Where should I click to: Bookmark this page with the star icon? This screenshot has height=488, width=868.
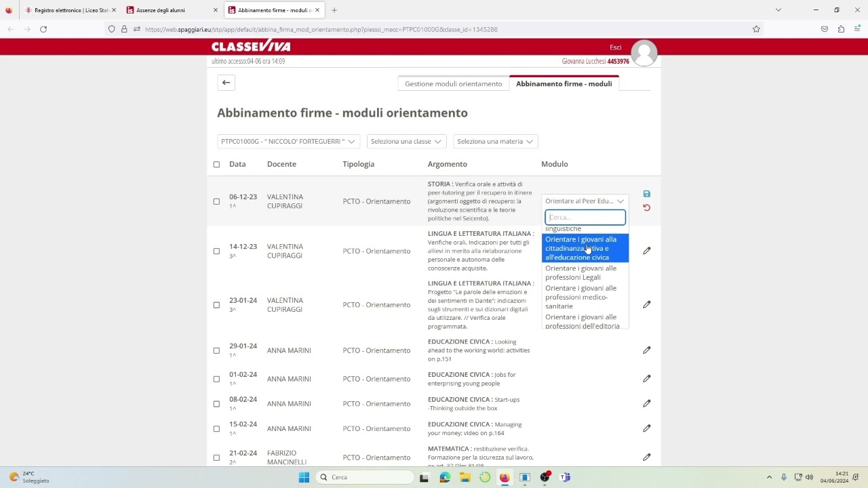(756, 29)
